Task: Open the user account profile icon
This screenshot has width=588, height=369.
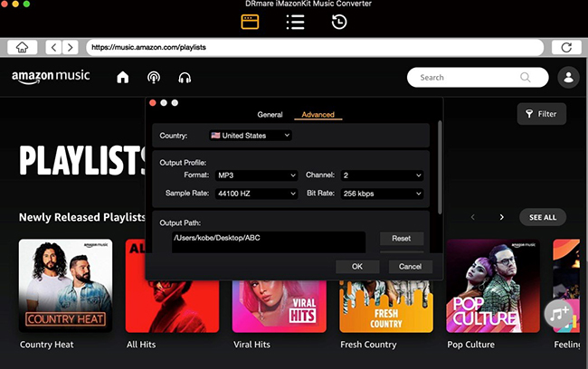Action: (568, 77)
